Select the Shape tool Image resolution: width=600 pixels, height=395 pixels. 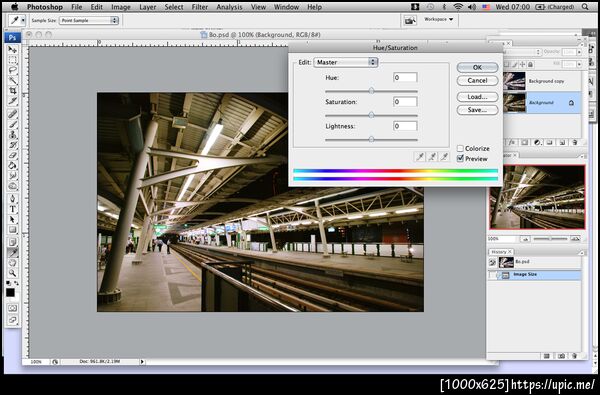tap(13, 230)
